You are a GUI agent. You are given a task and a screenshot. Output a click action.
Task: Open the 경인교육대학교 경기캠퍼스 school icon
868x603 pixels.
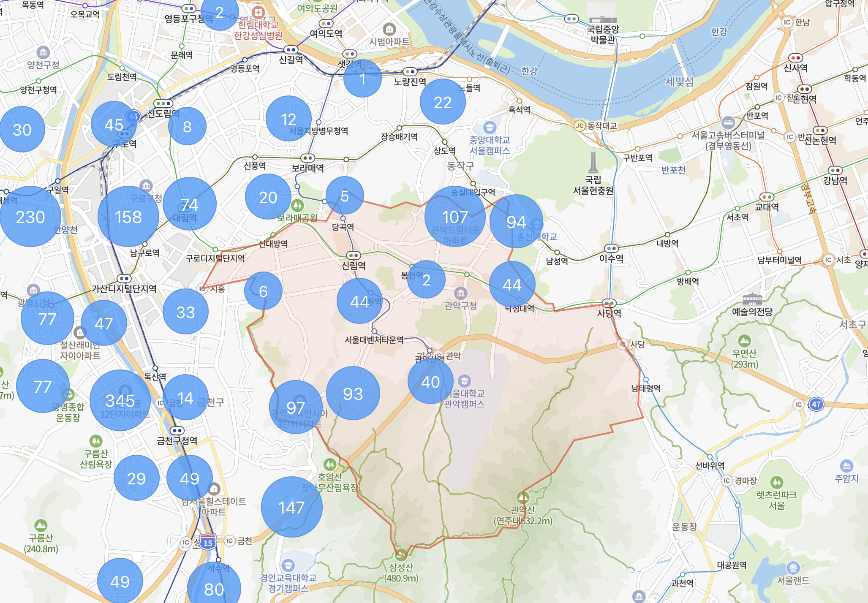click(288, 565)
